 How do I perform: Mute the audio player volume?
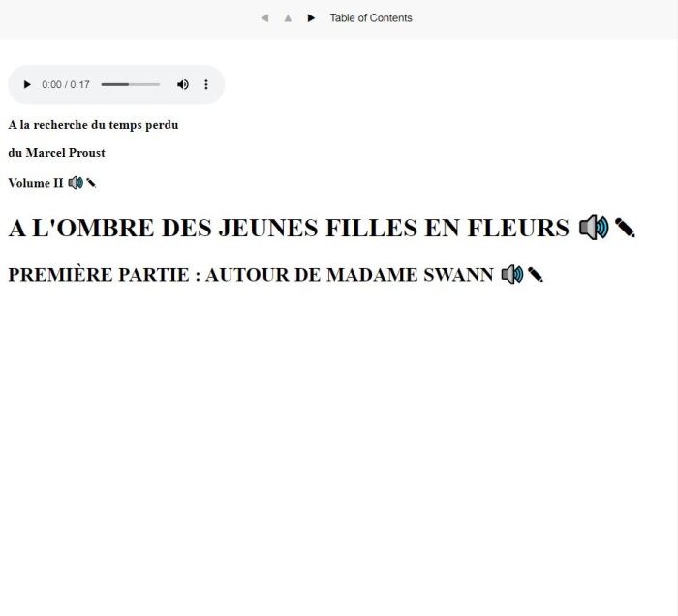pos(183,84)
